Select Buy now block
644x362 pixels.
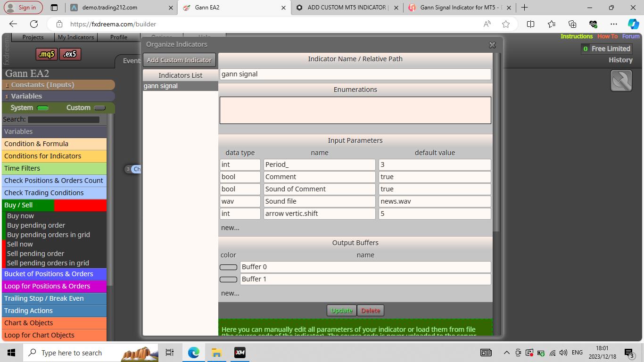click(20, 216)
